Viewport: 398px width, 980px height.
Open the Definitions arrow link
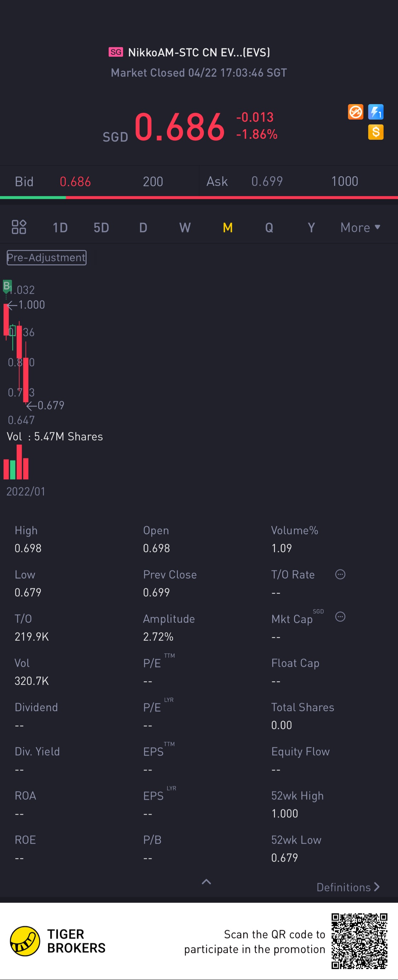tap(348, 887)
